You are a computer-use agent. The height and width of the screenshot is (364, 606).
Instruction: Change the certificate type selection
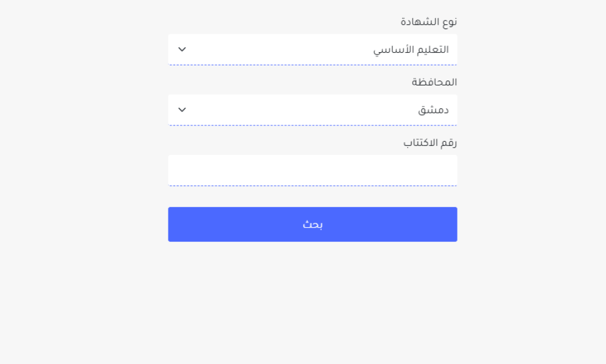pos(312,49)
